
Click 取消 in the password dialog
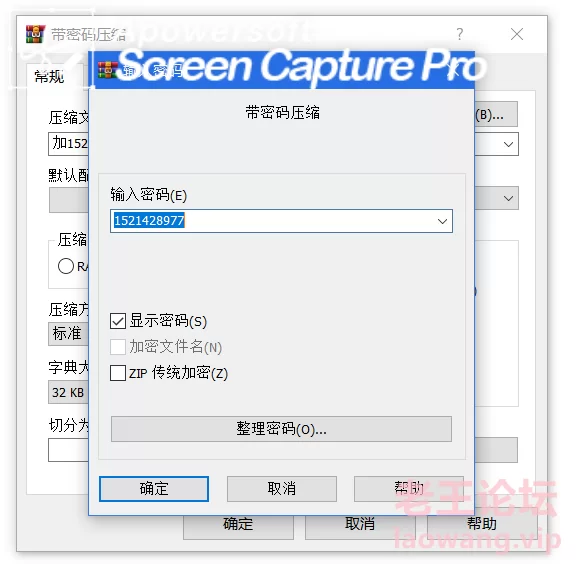point(282,489)
